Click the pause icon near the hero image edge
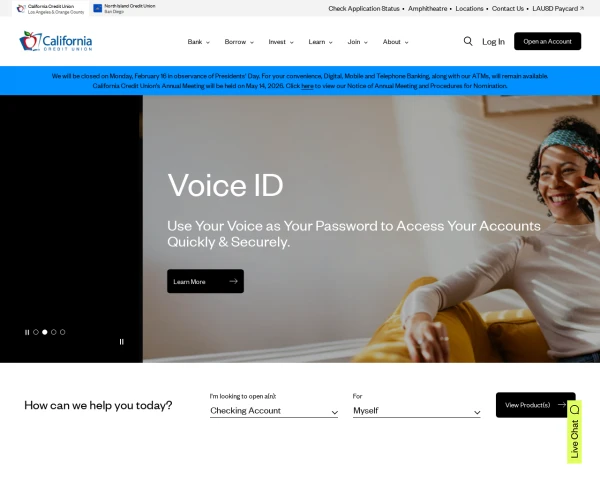Viewport: 600px width, 480px height. tap(121, 342)
